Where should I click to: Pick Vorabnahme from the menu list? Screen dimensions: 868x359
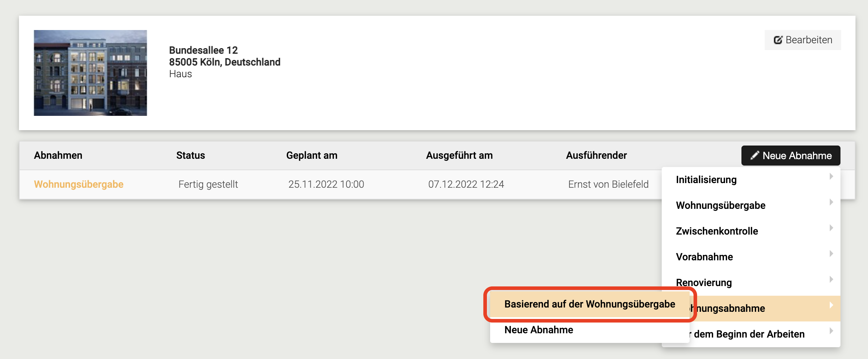coord(704,257)
